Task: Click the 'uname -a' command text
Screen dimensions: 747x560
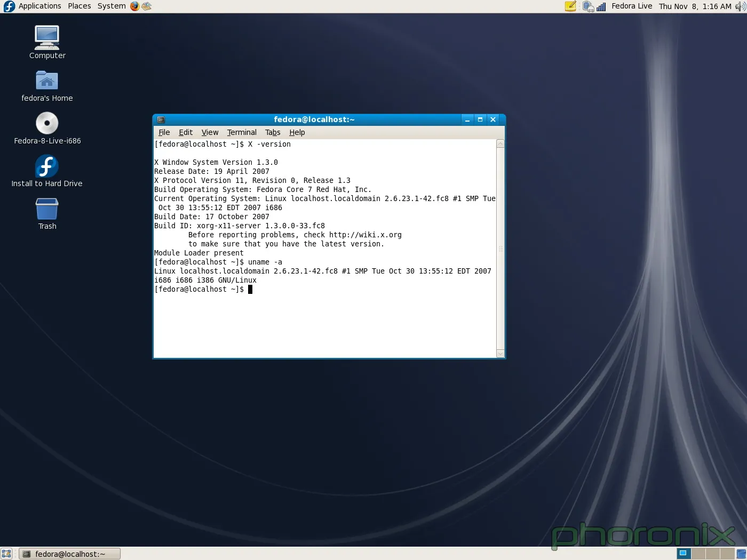Action: (265, 262)
